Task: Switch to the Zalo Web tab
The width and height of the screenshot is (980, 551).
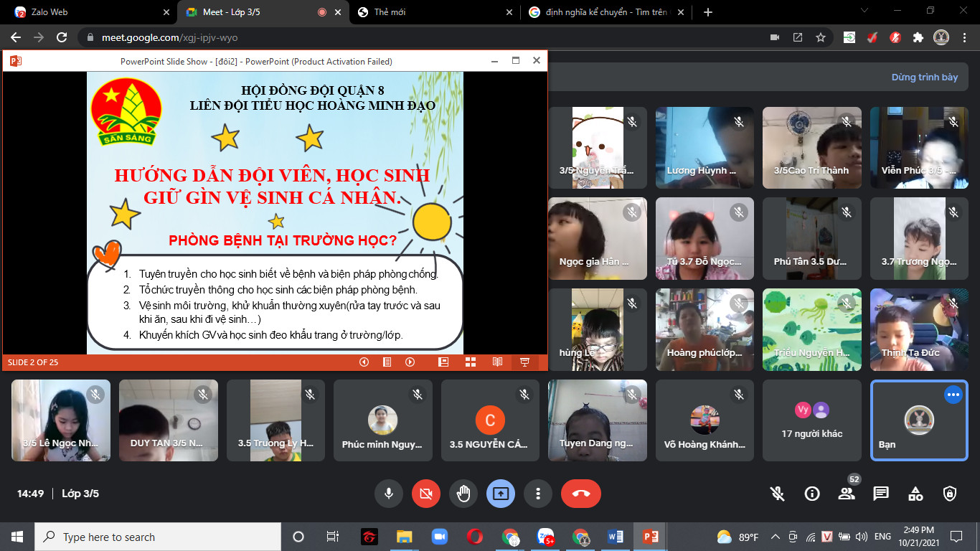Action: (86, 12)
